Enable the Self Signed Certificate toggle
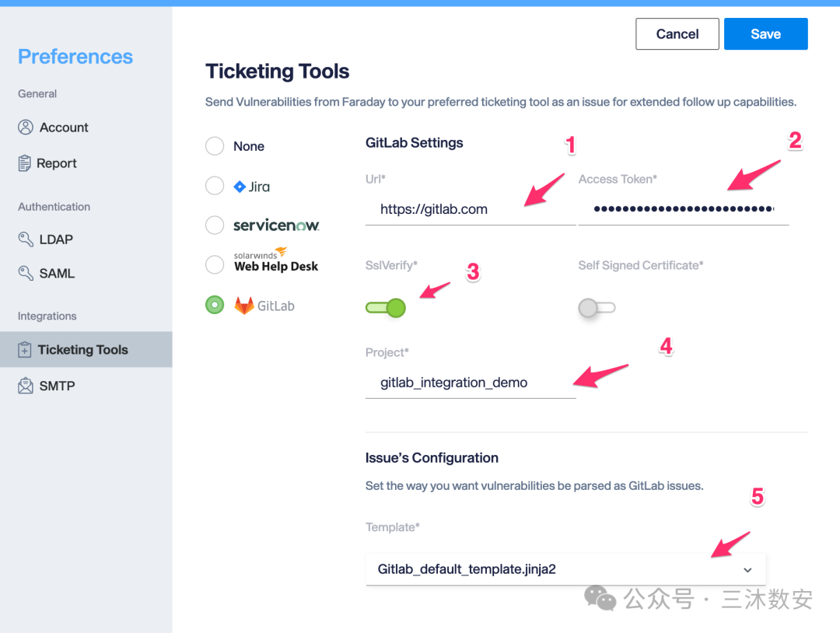Screen dimensions: 840x633 (x=597, y=308)
